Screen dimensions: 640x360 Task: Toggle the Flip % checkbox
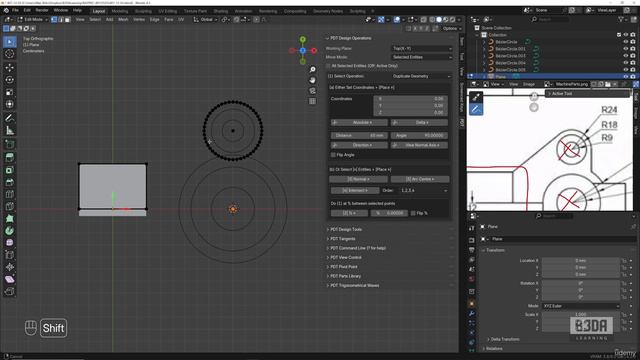[x=413, y=213]
